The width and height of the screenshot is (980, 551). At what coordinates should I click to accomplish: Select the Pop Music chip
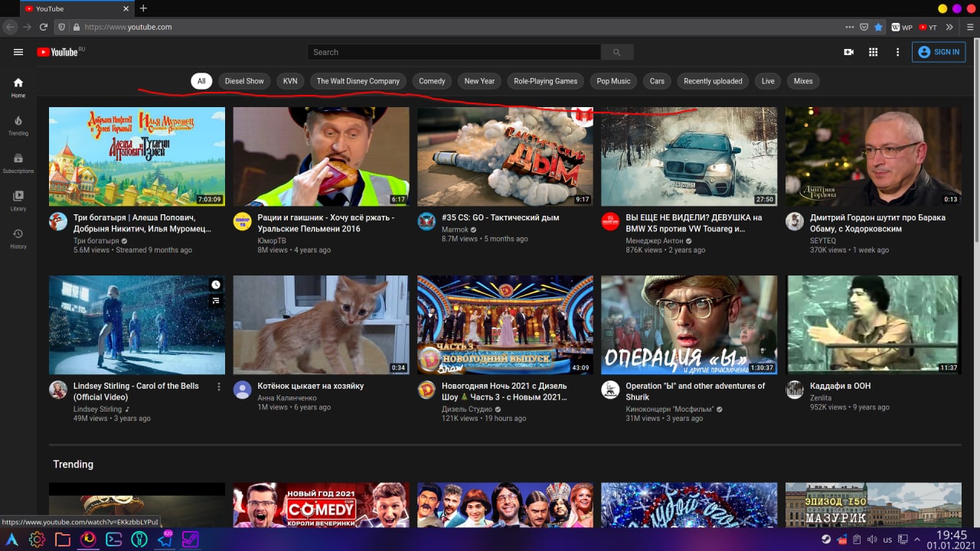pyautogui.click(x=614, y=81)
